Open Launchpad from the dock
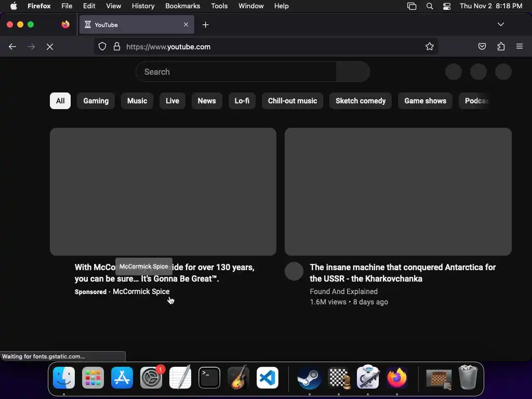The width and height of the screenshot is (532, 399). pyautogui.click(x=93, y=378)
